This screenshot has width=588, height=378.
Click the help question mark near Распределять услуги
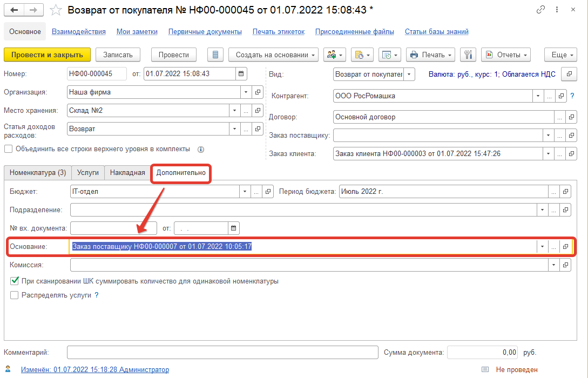point(97,295)
